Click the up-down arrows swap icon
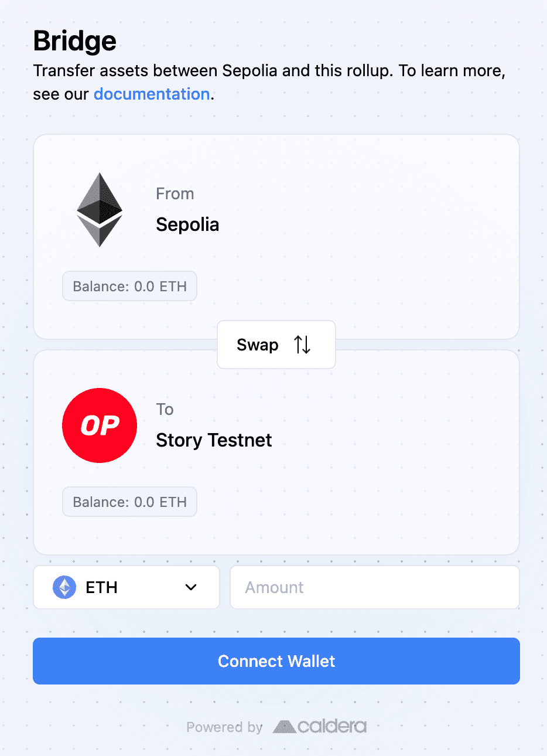The height and width of the screenshot is (756, 547). (302, 345)
